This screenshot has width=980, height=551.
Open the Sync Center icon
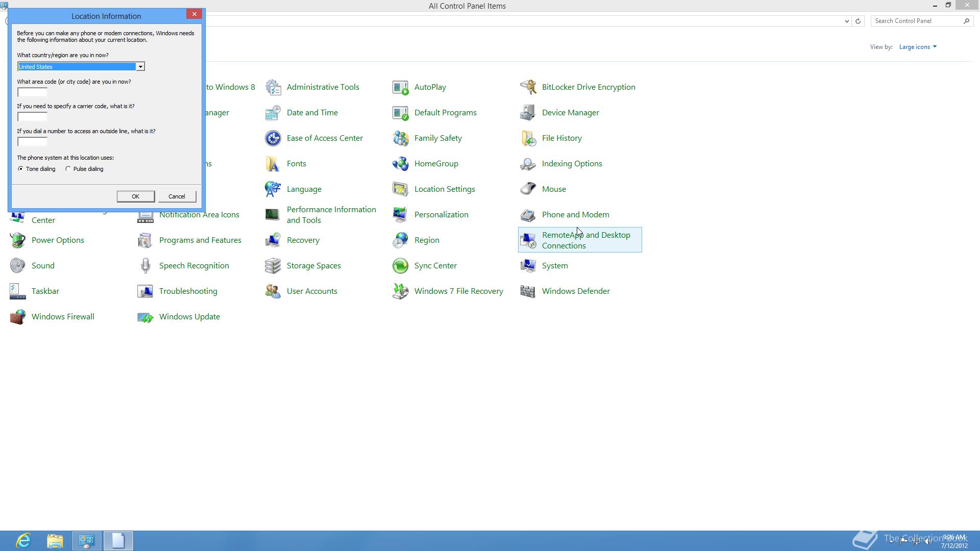coord(401,266)
